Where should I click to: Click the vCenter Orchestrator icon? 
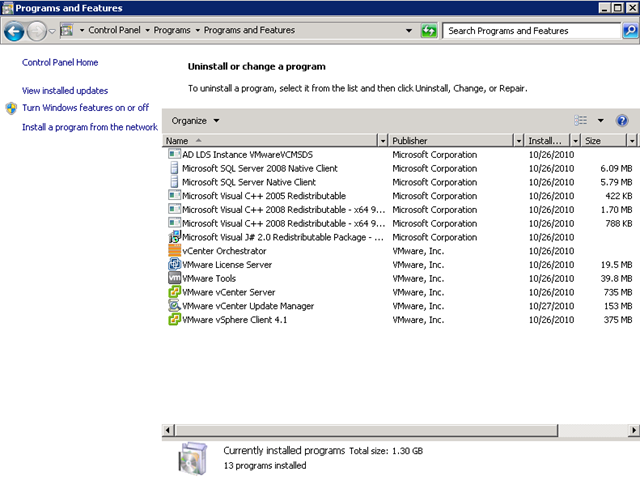click(174, 251)
